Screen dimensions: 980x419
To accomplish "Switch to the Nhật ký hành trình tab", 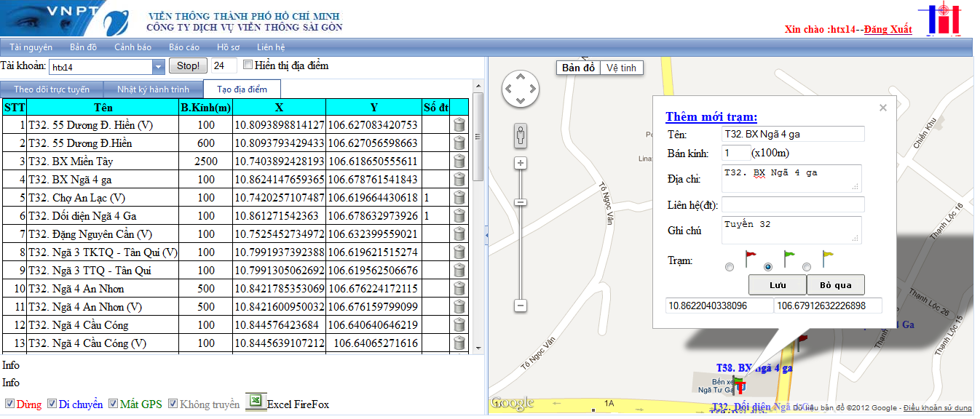I will click(x=153, y=89).
